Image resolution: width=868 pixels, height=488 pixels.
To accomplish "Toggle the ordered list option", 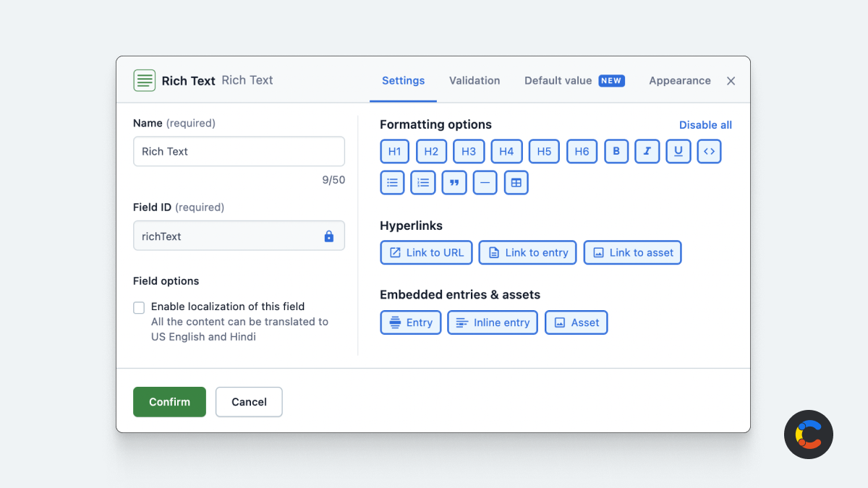I will click(423, 182).
